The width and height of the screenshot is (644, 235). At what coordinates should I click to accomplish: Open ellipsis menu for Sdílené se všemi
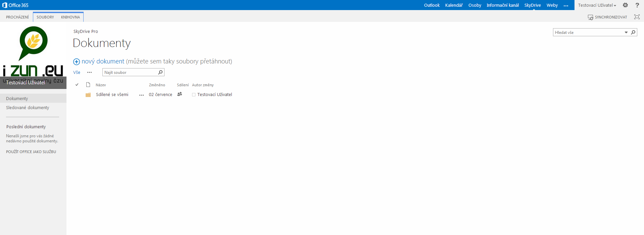141,95
